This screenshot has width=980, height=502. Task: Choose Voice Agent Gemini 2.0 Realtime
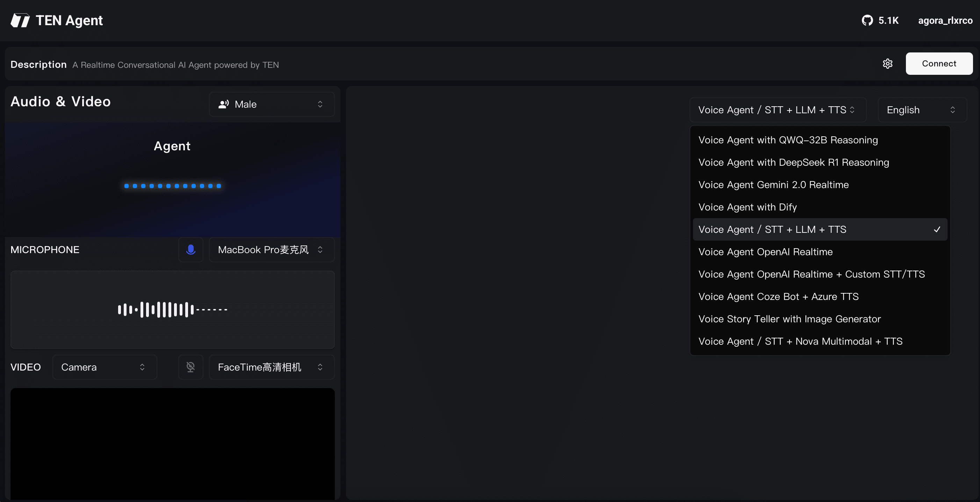point(820,185)
